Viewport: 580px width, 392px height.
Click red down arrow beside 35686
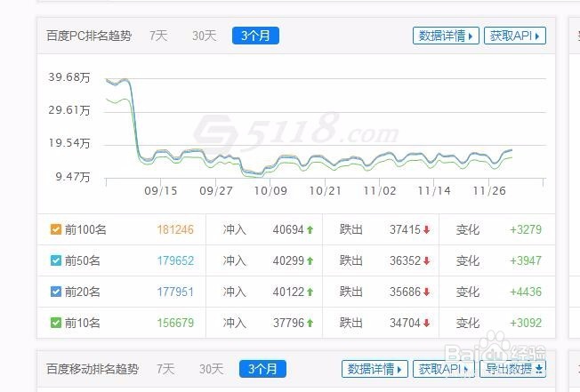(x=426, y=292)
